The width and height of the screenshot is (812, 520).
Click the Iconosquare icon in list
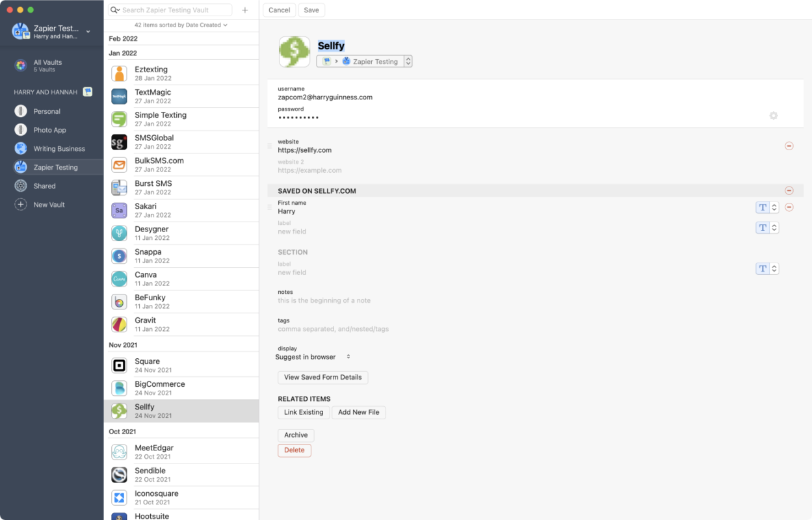119,497
